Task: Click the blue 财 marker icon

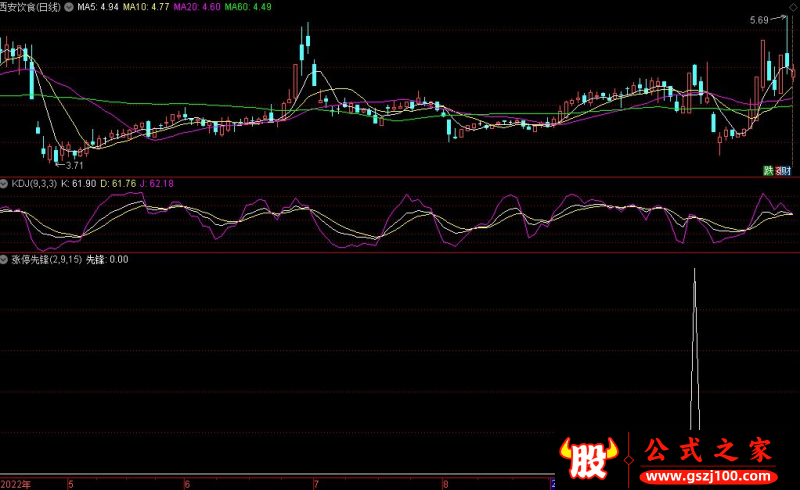Action: [786, 171]
